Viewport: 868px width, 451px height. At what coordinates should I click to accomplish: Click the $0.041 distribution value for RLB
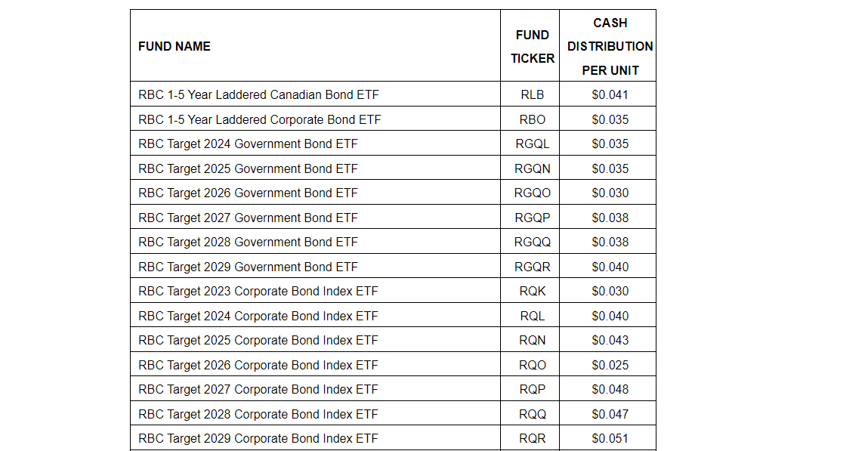point(610,95)
